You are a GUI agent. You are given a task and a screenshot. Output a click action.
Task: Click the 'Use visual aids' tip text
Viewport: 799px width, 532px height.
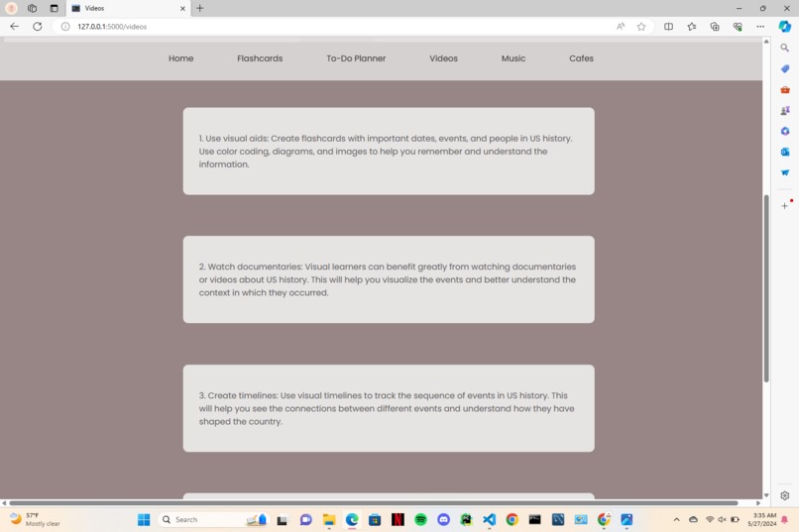click(388, 152)
